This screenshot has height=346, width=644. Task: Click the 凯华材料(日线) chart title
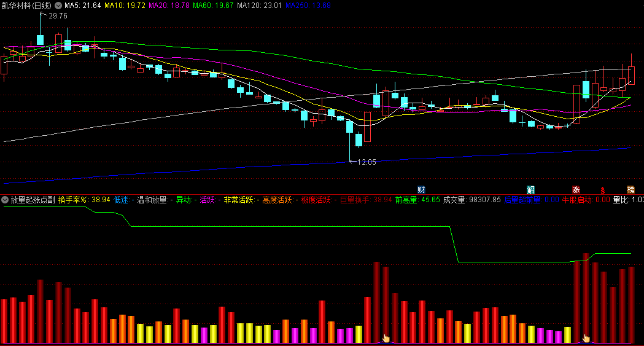coord(26,6)
